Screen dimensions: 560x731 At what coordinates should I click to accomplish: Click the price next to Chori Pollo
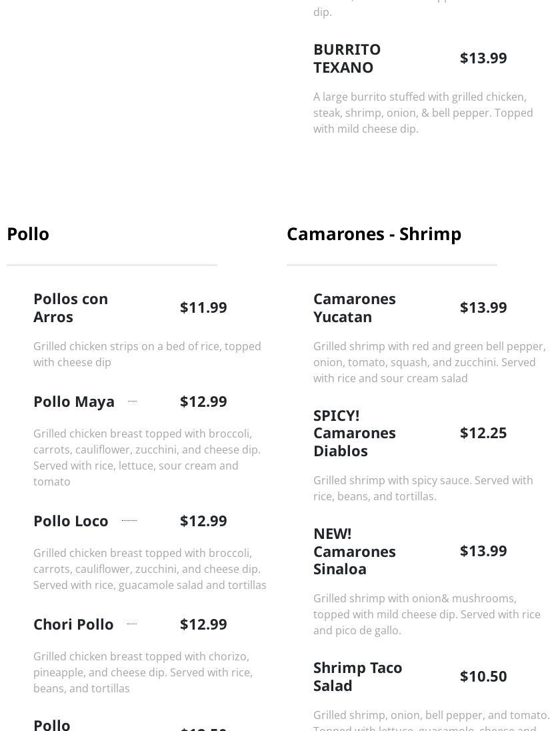tap(203, 624)
